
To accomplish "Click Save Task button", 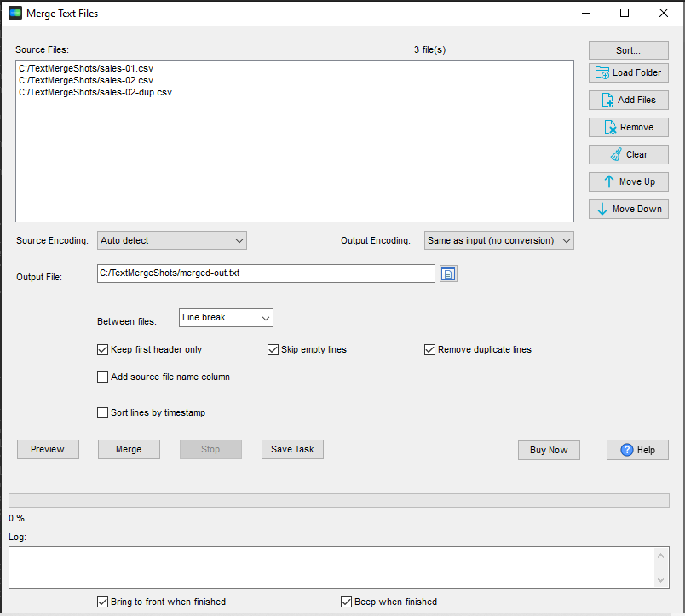I will click(x=293, y=450).
